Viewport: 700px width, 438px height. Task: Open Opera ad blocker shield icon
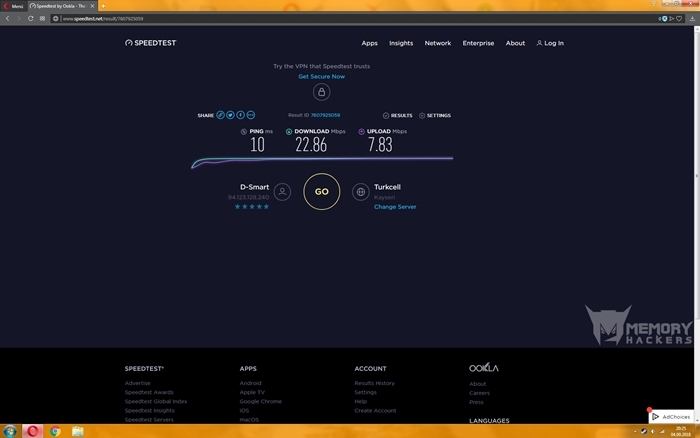(x=664, y=18)
